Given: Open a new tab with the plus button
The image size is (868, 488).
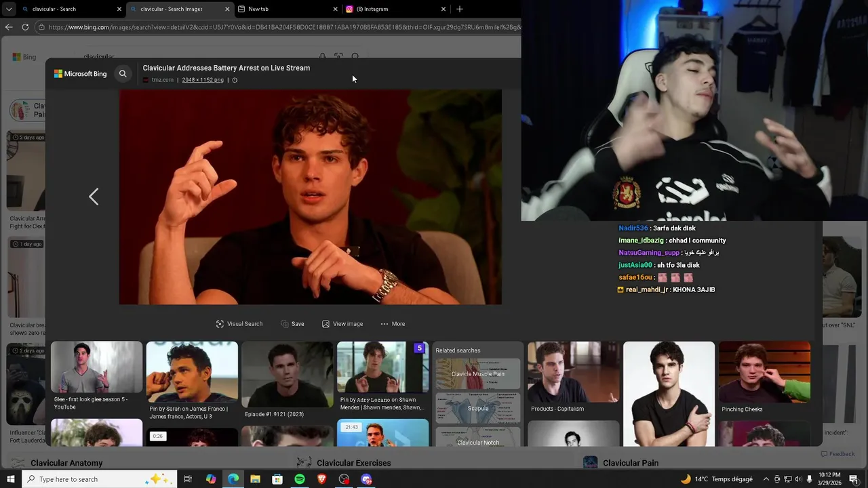Looking at the screenshot, I should pos(460,9).
